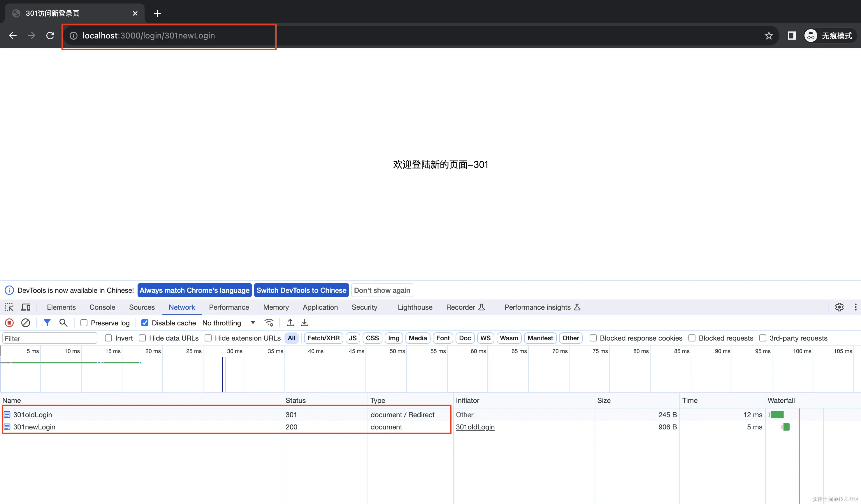Bookmark this page with star icon
The width and height of the screenshot is (861, 504).
click(768, 36)
